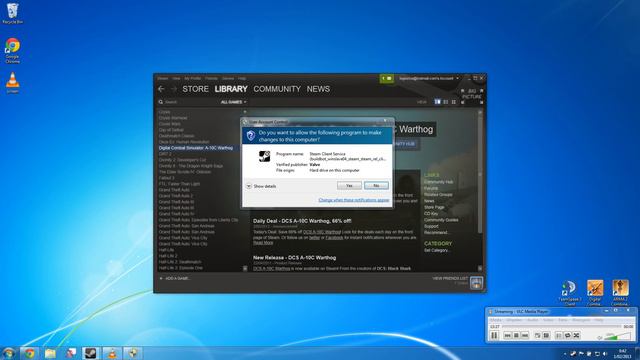Image resolution: width=640 pixels, height=360 pixels.
Task: Open the Steam account name dropdown
Action: [x=429, y=78]
